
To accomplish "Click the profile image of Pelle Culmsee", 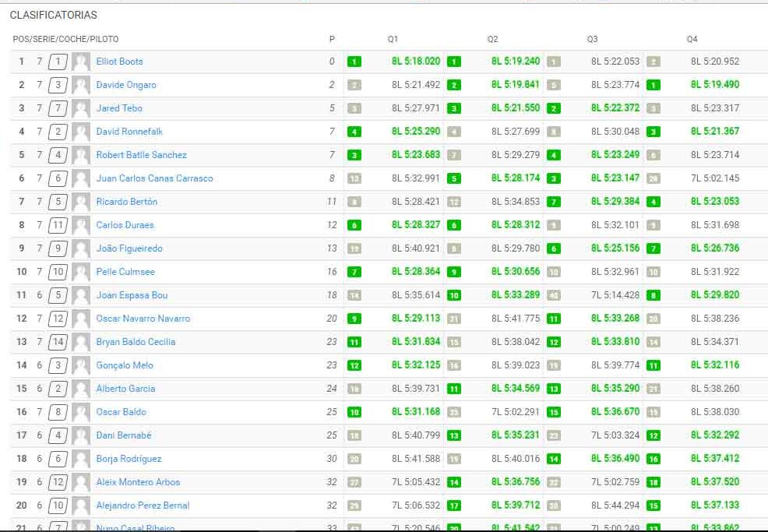I will click(x=81, y=273).
